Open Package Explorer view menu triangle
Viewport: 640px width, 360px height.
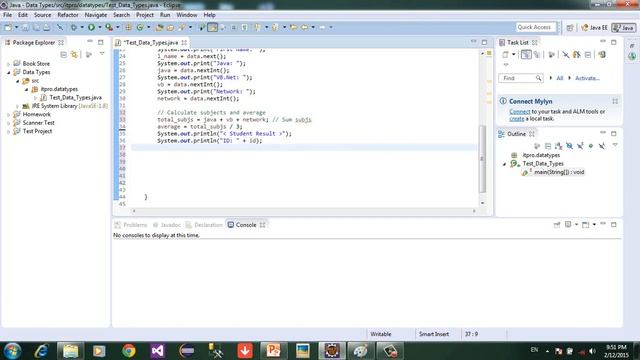pos(102,53)
